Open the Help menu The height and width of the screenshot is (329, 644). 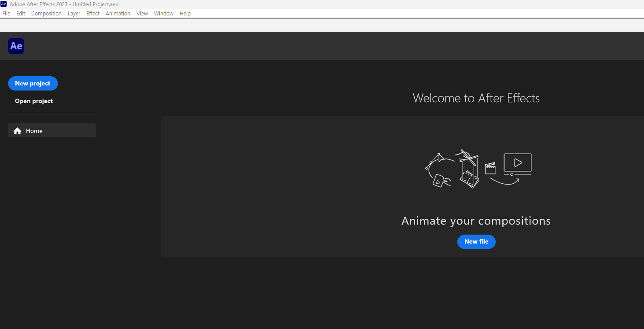coord(185,14)
